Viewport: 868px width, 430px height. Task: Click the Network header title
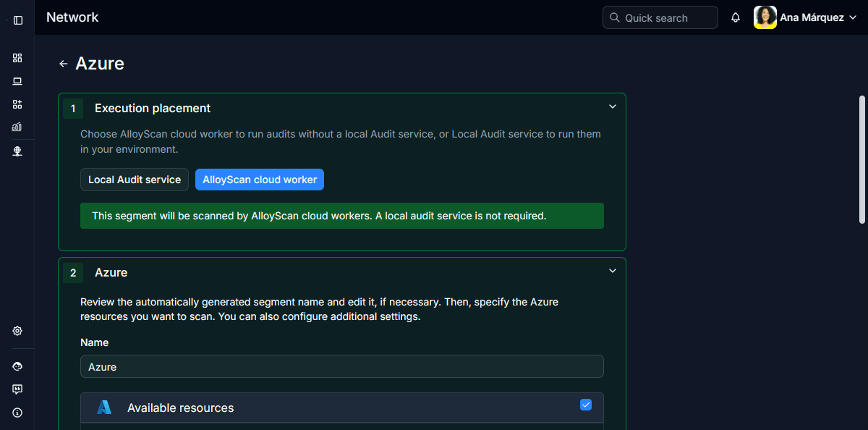[72, 17]
